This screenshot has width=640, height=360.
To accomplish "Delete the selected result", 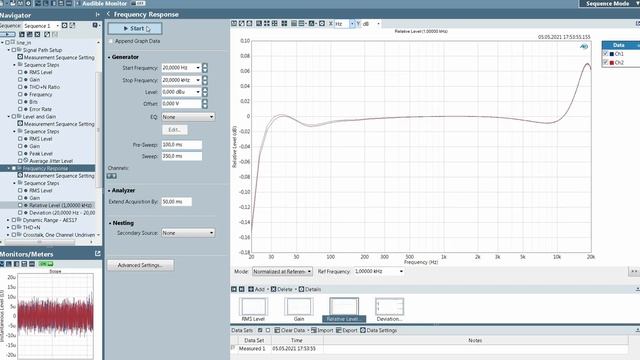I will (x=282, y=289).
